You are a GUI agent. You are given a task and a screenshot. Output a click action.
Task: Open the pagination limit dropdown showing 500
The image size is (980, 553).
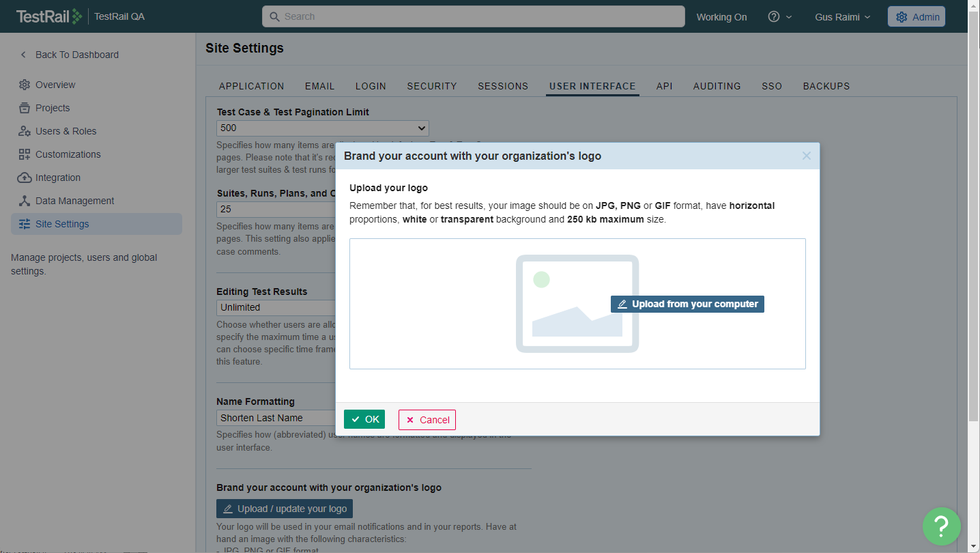pyautogui.click(x=322, y=128)
